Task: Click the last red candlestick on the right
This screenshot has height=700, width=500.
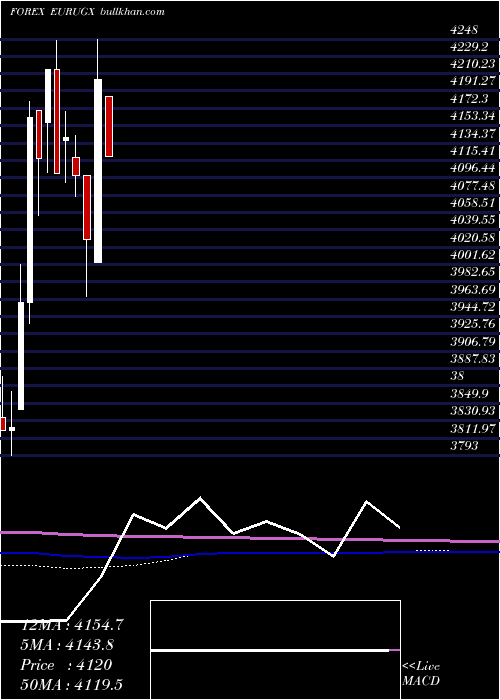Action: [109, 126]
